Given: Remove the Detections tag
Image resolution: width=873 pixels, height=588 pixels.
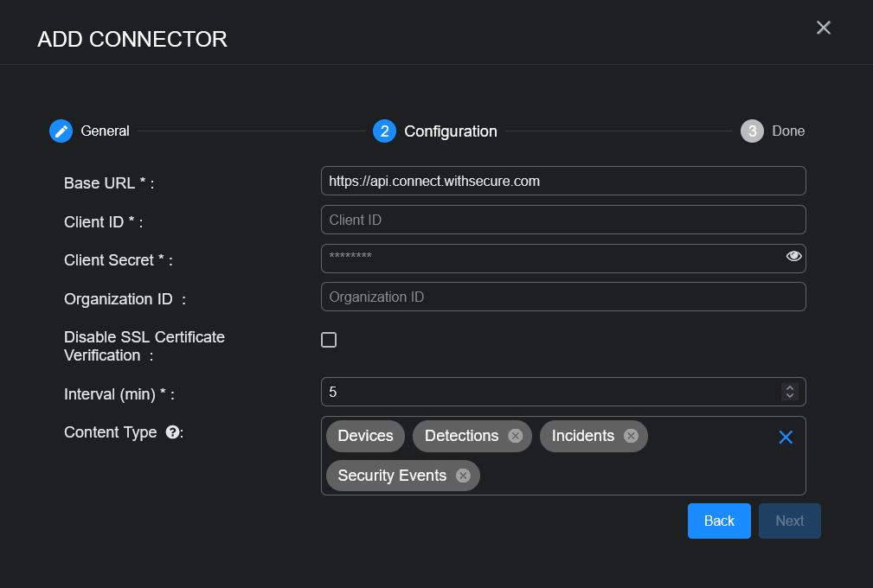Looking at the screenshot, I should click(x=516, y=436).
